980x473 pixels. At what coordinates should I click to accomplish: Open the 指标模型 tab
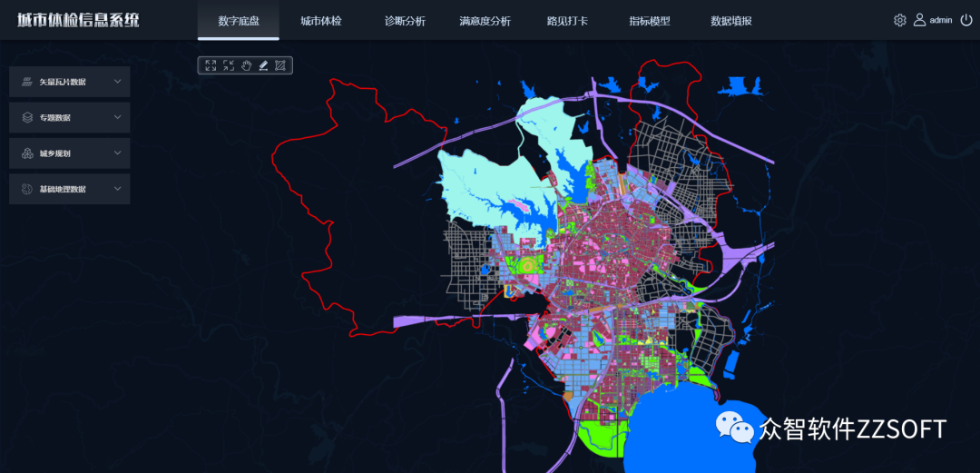point(650,21)
